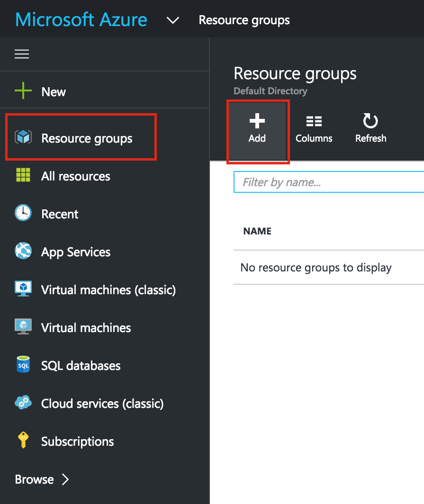Add a new resource group
The width and height of the screenshot is (424, 504).
(x=257, y=130)
